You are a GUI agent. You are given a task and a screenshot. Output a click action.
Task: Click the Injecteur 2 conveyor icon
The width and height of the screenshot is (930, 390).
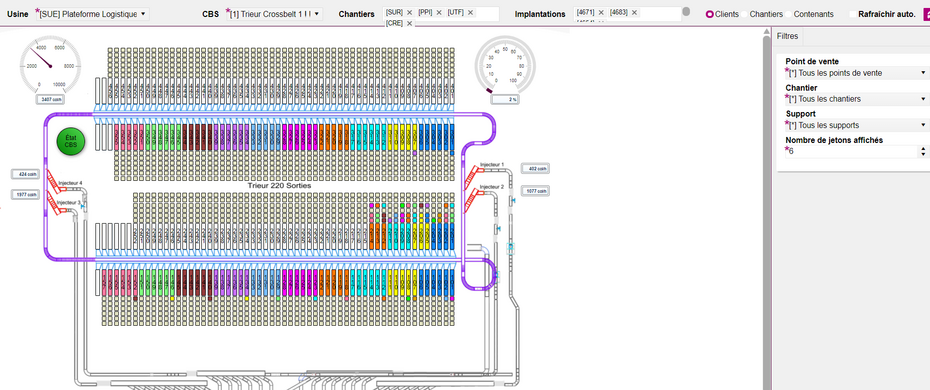[x=472, y=199]
